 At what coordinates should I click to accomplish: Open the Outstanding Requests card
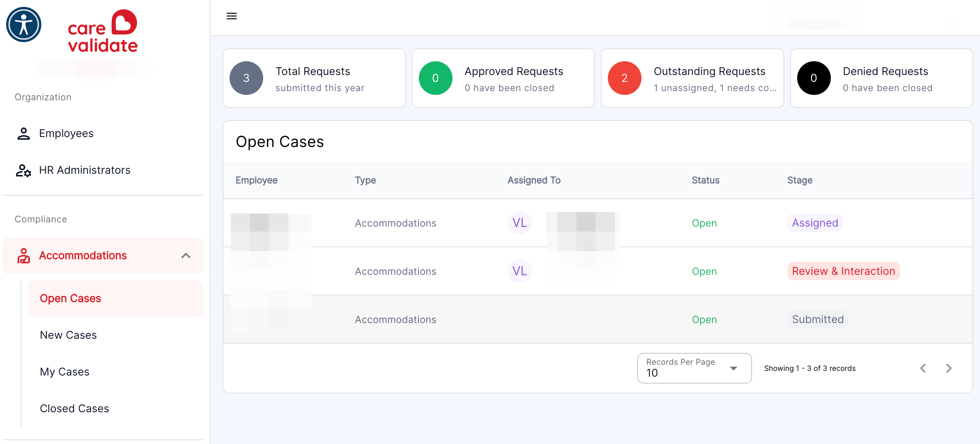point(692,78)
